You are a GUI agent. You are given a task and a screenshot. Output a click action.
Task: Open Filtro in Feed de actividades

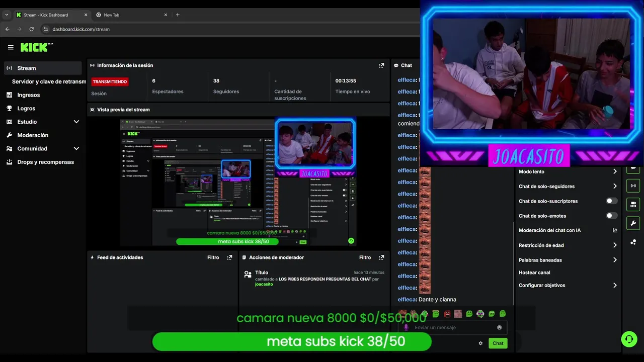click(213, 257)
